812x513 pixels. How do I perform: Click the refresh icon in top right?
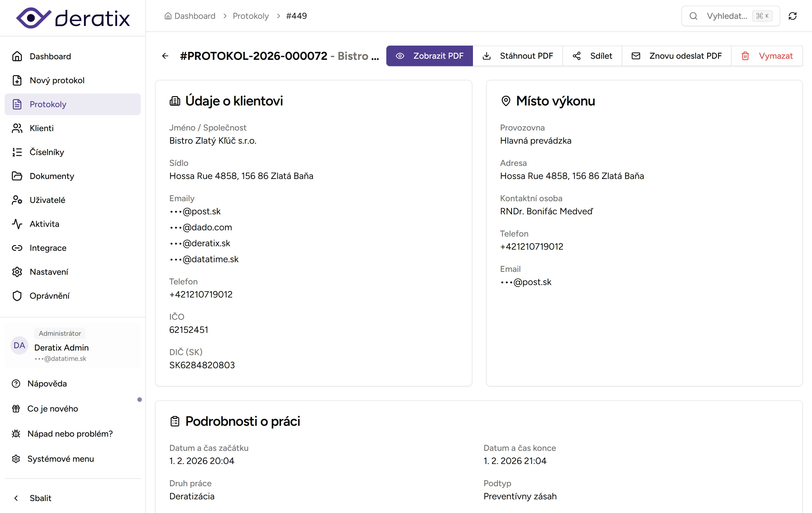(792, 16)
